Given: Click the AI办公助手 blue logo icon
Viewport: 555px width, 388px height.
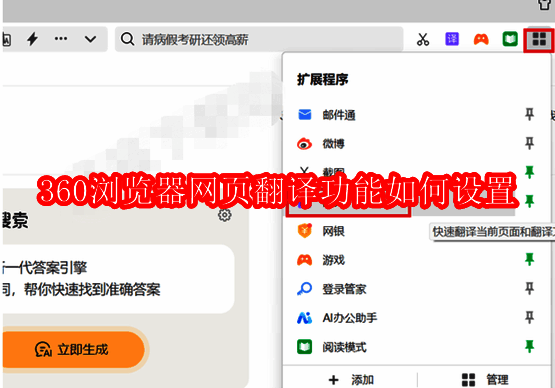Looking at the screenshot, I should pos(304,318).
